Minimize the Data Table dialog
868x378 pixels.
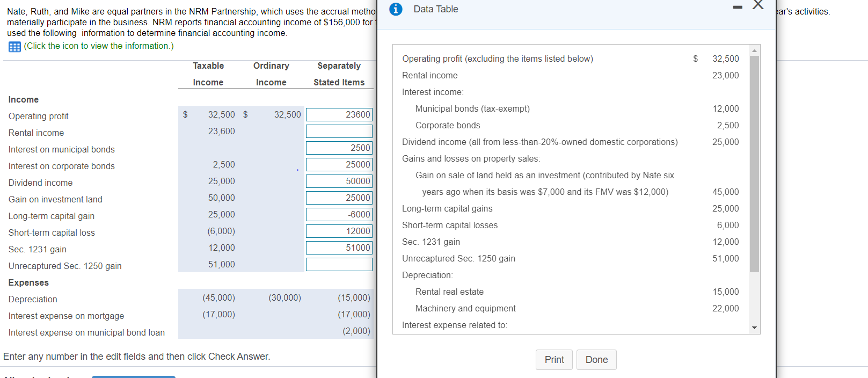click(738, 8)
